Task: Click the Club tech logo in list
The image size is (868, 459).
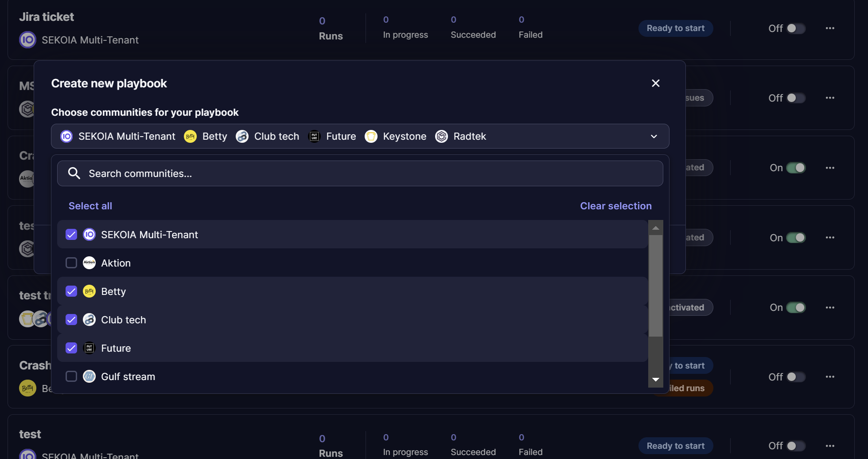Action: (90, 320)
